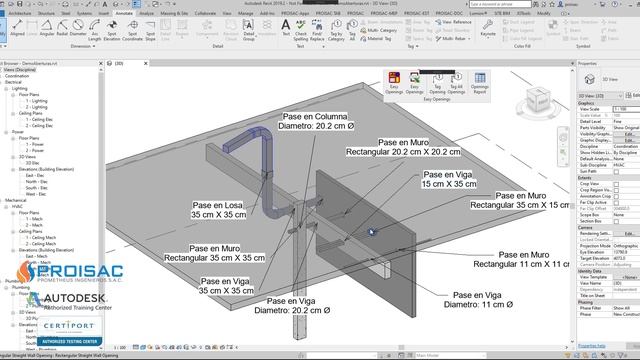Collapse Elevations (Building Elevation) under Power
This screenshot has width=640, height=360.
tap(13, 169)
